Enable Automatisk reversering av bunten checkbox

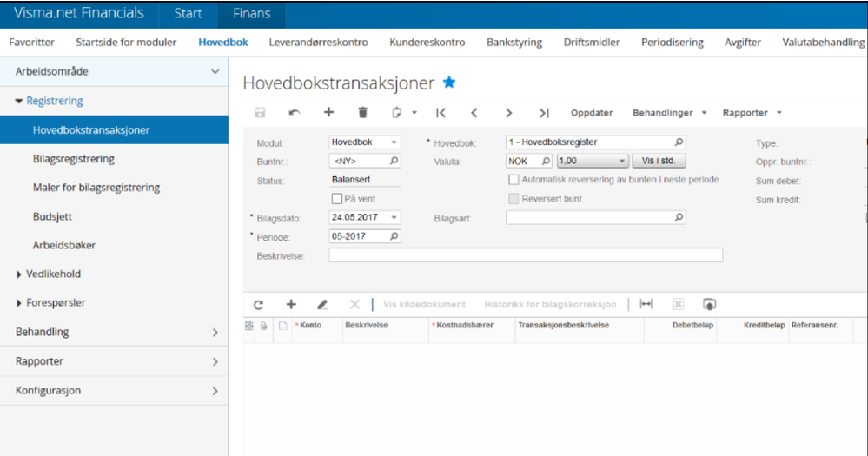pyautogui.click(x=514, y=179)
